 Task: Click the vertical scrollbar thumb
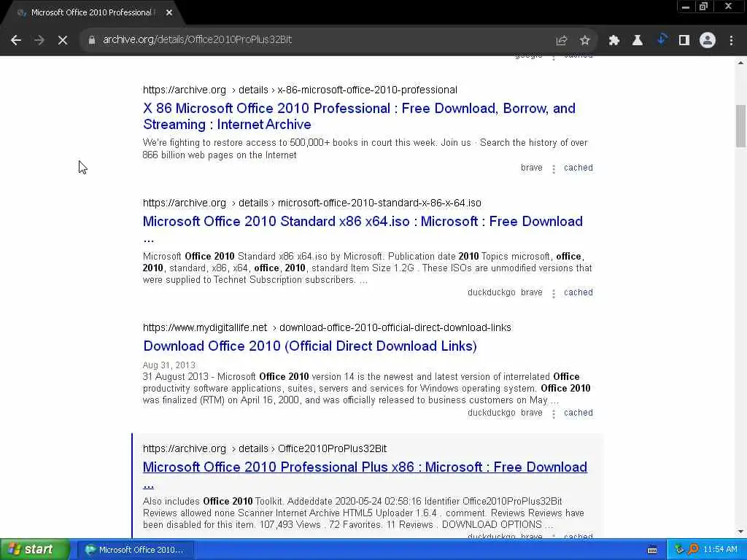click(741, 125)
